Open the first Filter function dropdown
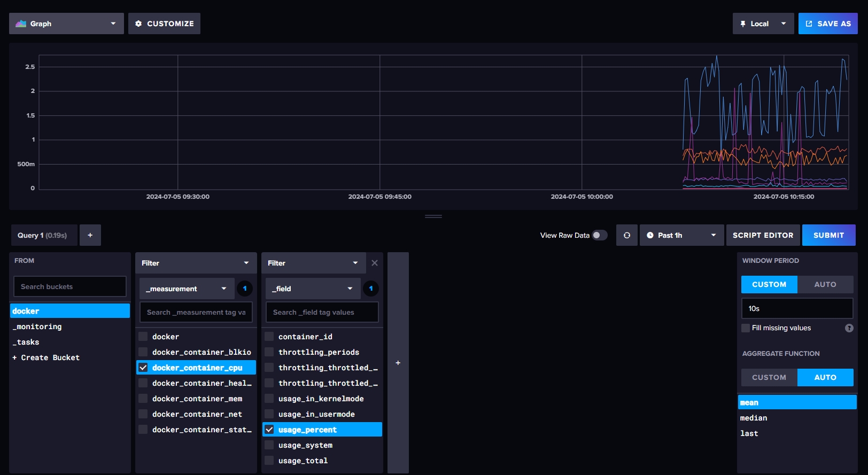The width and height of the screenshot is (868, 475). (x=196, y=263)
